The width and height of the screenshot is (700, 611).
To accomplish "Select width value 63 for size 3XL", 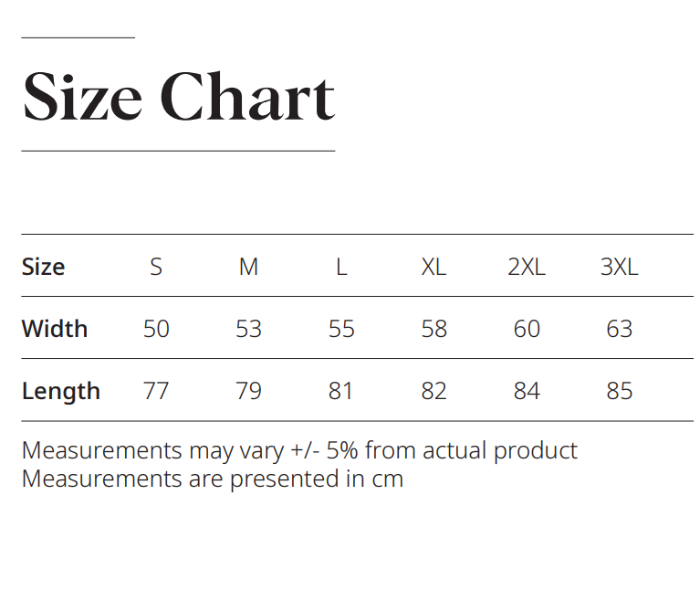I will (x=619, y=329).
